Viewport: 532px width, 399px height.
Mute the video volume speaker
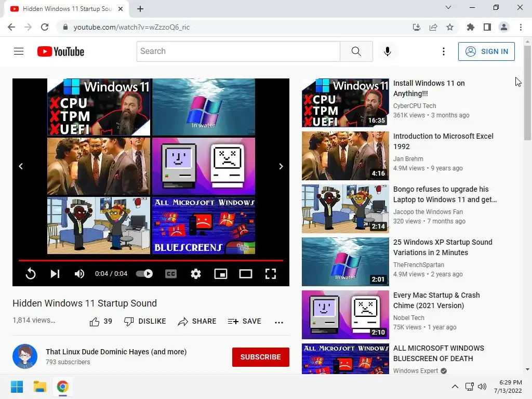pos(79,273)
